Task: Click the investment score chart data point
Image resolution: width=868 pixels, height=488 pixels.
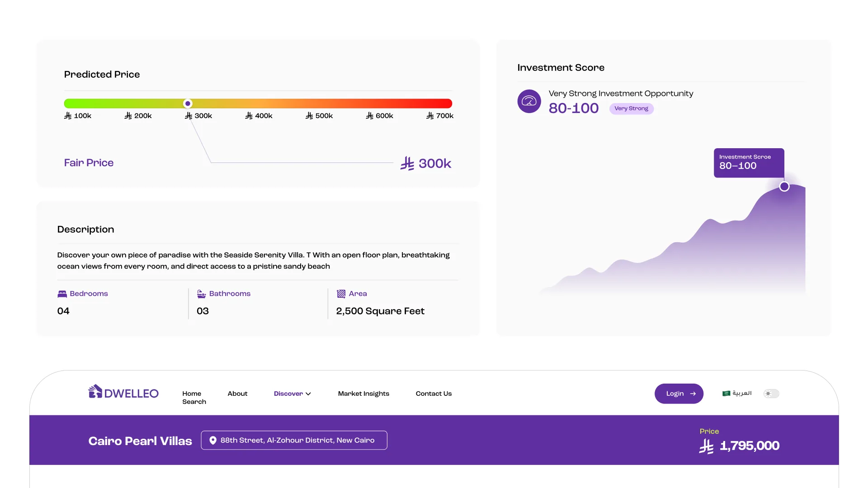Action: click(784, 187)
